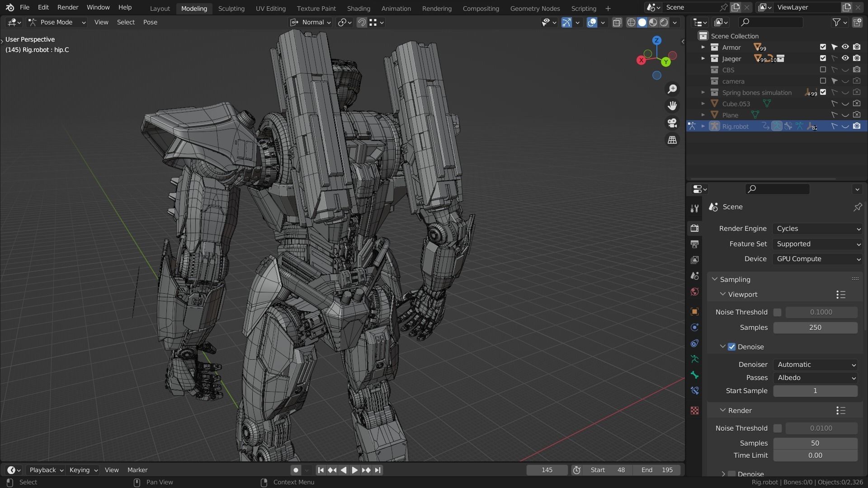Click the Playback button in timeline
This screenshot has width=868, height=488.
click(x=46, y=470)
